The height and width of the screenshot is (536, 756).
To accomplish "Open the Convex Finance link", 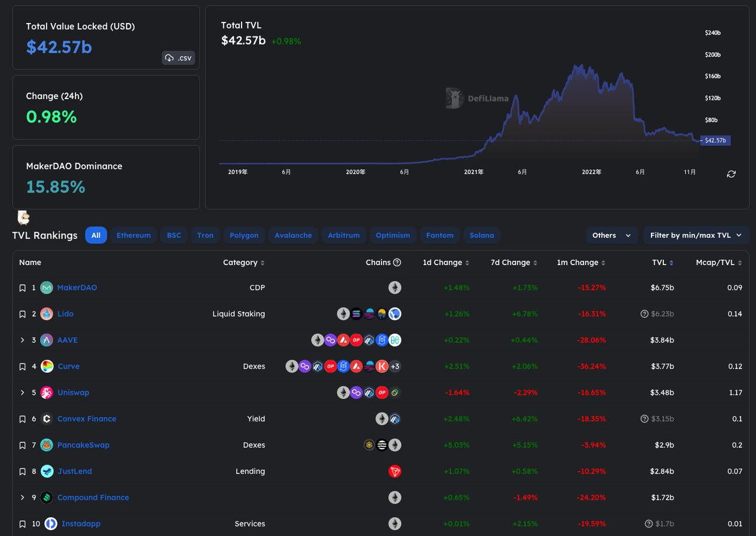I will [87, 419].
